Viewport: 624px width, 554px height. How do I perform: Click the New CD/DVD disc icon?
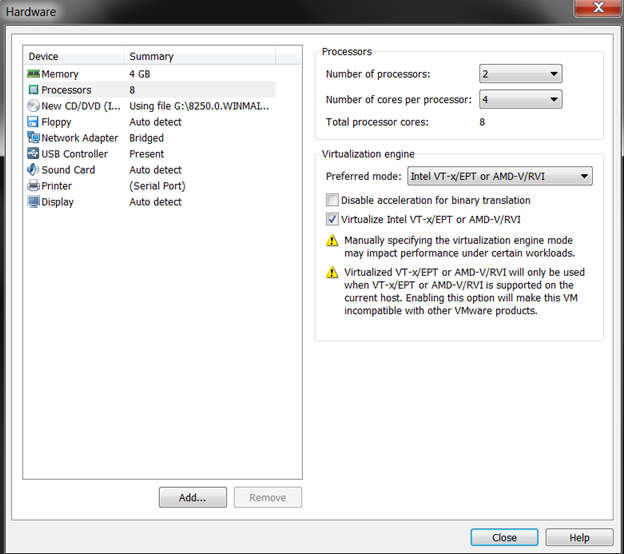pos(33,106)
